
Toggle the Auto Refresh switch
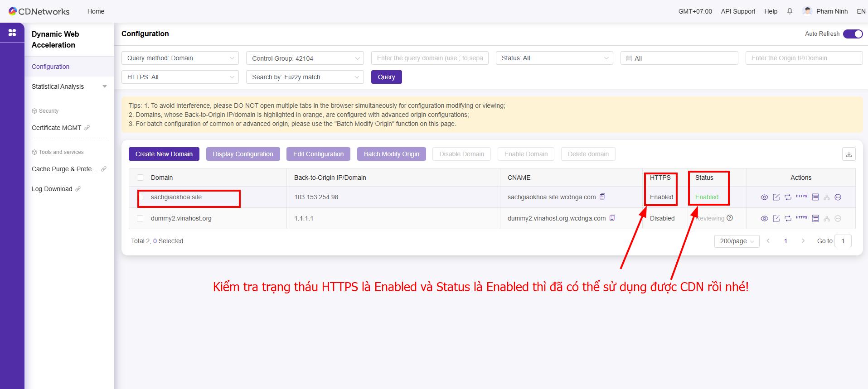tap(853, 34)
